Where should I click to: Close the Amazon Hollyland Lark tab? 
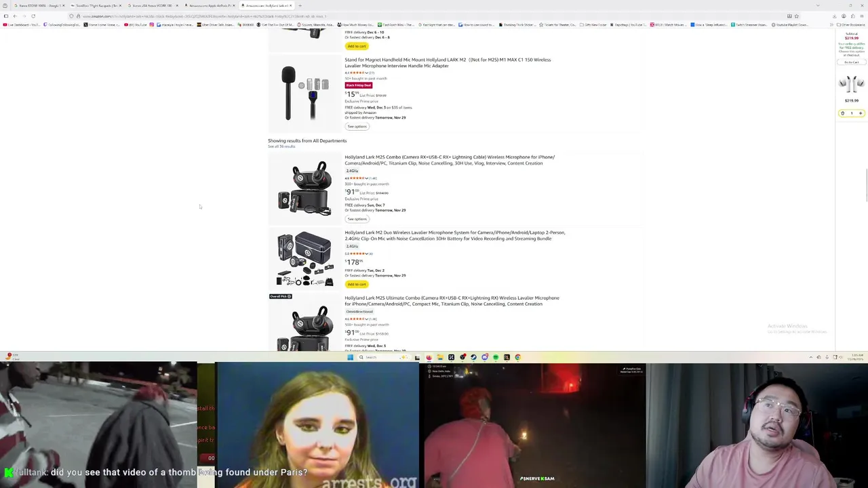click(x=290, y=5)
